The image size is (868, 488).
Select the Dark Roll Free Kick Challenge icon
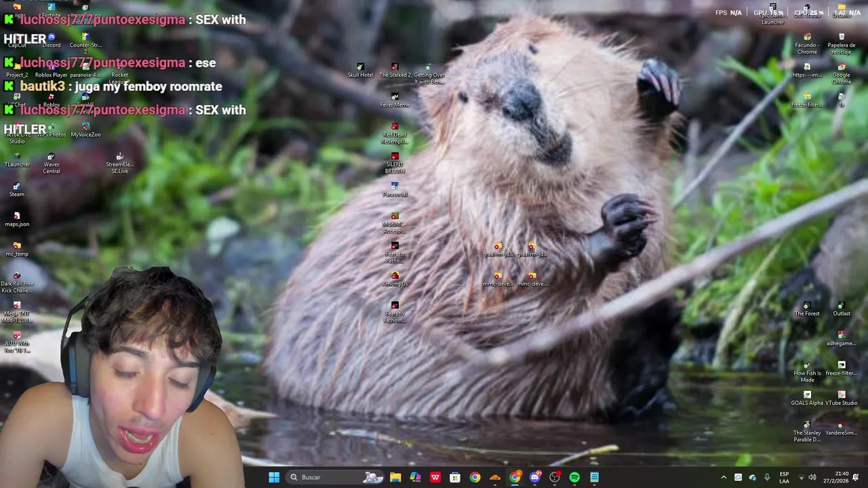(x=17, y=283)
